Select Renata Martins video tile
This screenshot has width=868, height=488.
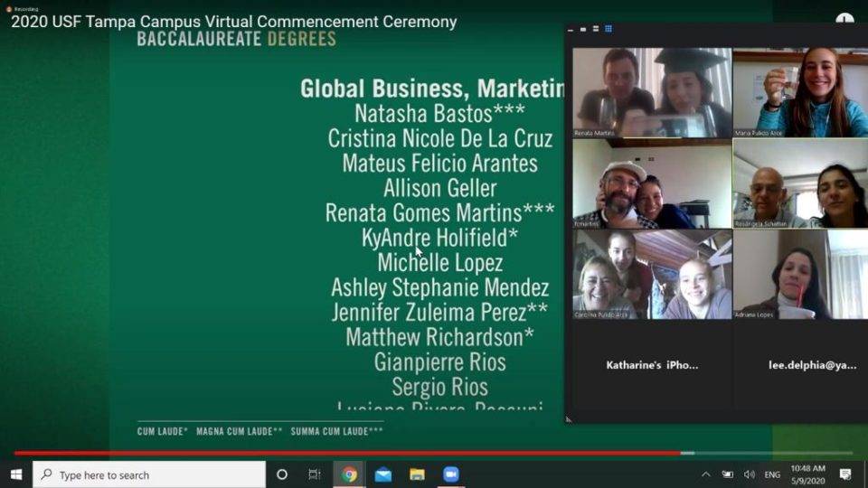pyautogui.click(x=652, y=92)
